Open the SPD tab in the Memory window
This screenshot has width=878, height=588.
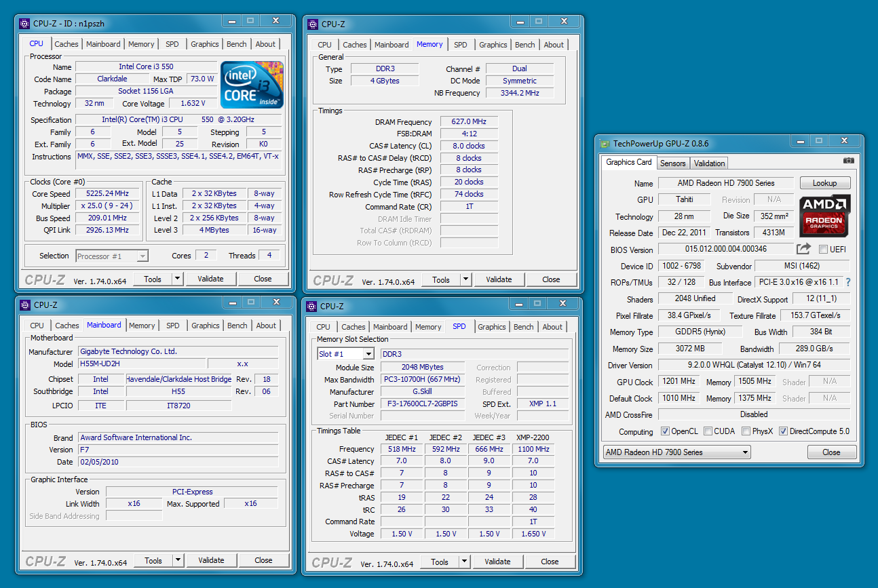tap(461, 45)
